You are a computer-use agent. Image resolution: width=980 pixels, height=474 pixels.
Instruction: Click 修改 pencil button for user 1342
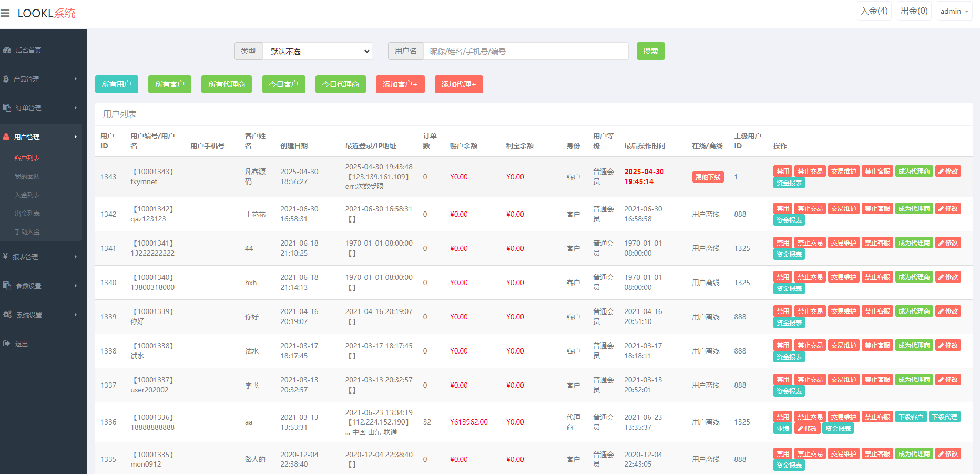tap(948, 209)
